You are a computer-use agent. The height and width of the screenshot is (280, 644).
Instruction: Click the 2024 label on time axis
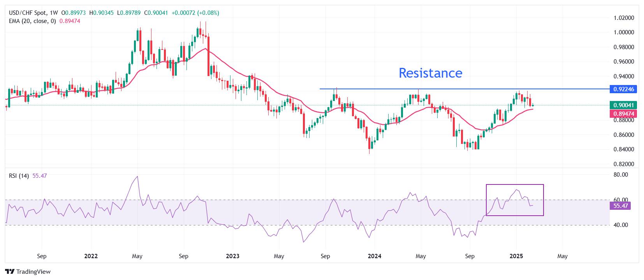tap(374, 256)
